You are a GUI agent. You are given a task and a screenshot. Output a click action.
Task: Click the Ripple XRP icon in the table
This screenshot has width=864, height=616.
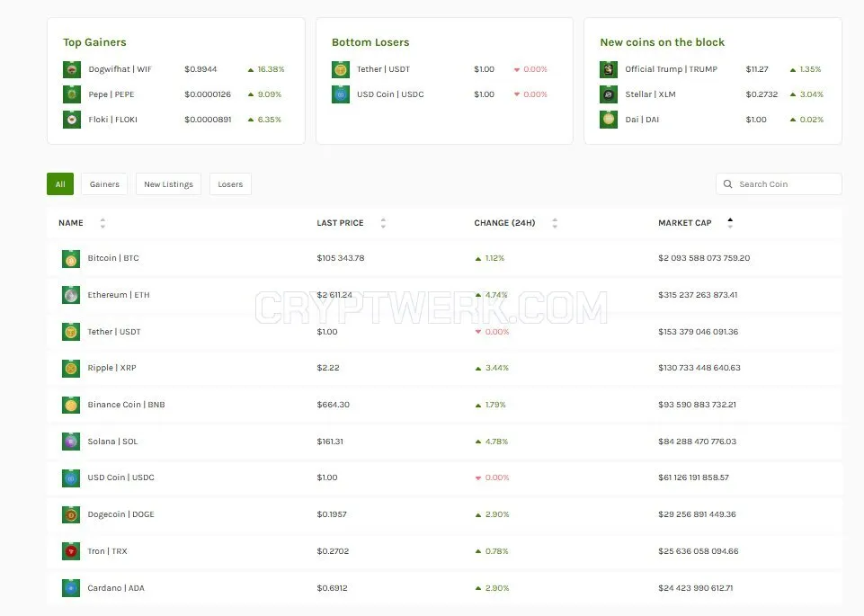click(71, 368)
